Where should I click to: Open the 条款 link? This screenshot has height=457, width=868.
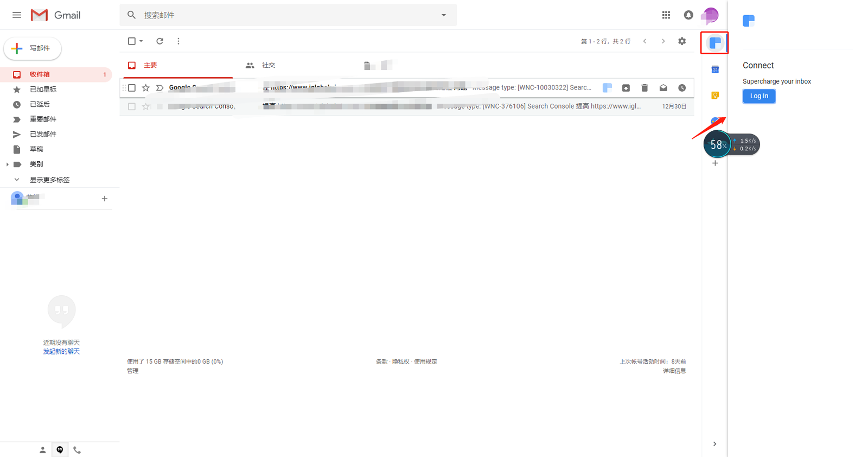(x=382, y=361)
